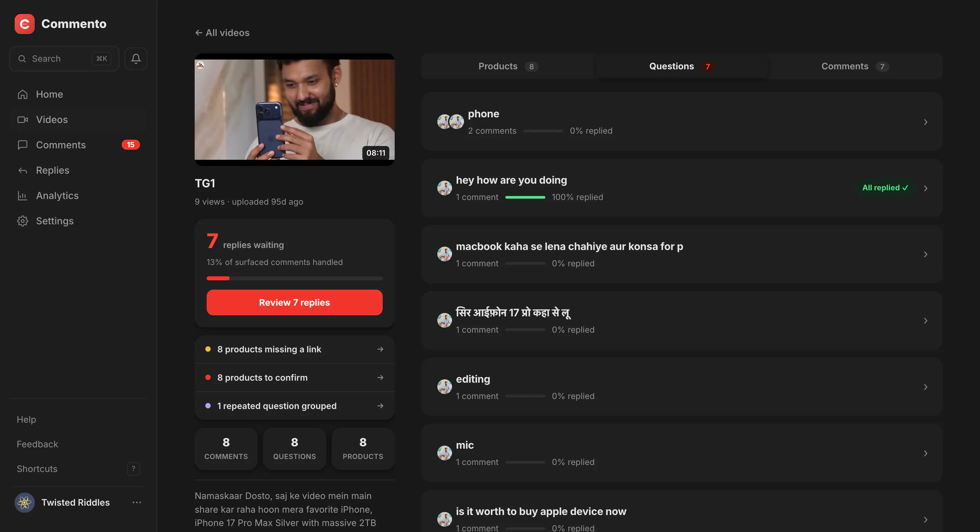Click the Videos camera icon
Image resolution: width=980 pixels, height=532 pixels.
coord(22,119)
